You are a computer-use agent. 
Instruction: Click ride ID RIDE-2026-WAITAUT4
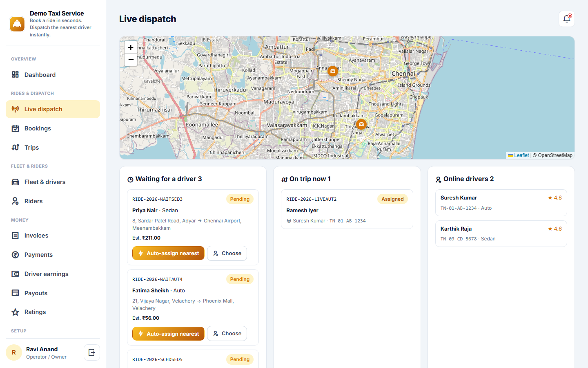tap(157, 279)
